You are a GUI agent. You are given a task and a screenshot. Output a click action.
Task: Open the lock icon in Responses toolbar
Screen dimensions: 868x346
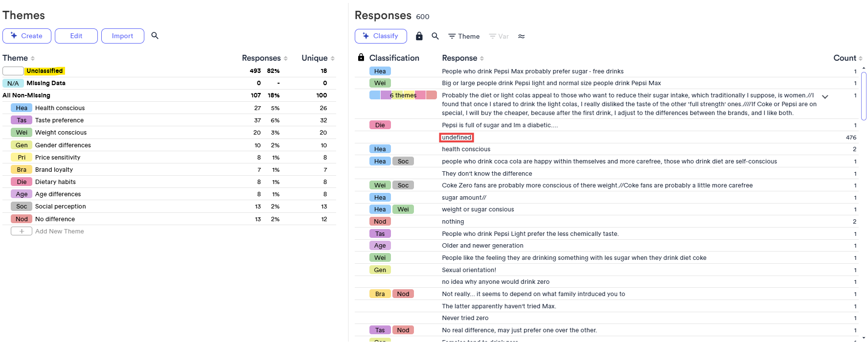tap(419, 36)
